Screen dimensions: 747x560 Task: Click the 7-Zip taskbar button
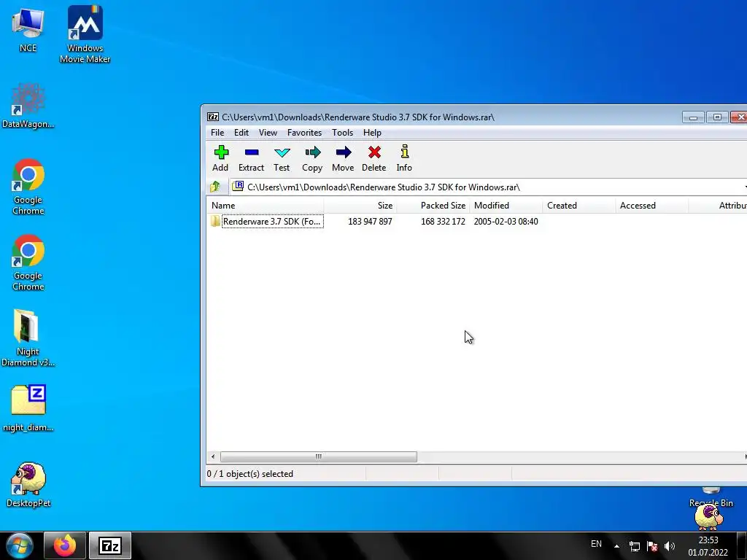[x=110, y=545]
